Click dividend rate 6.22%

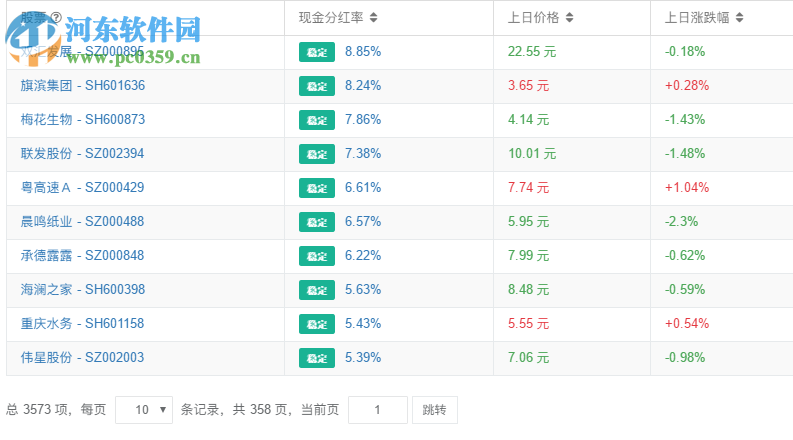tap(363, 255)
